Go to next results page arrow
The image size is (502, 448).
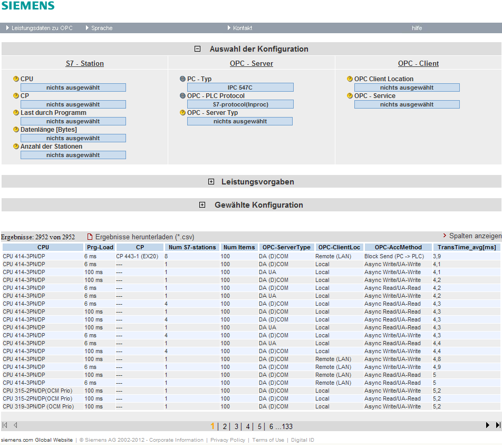[x=487, y=425]
